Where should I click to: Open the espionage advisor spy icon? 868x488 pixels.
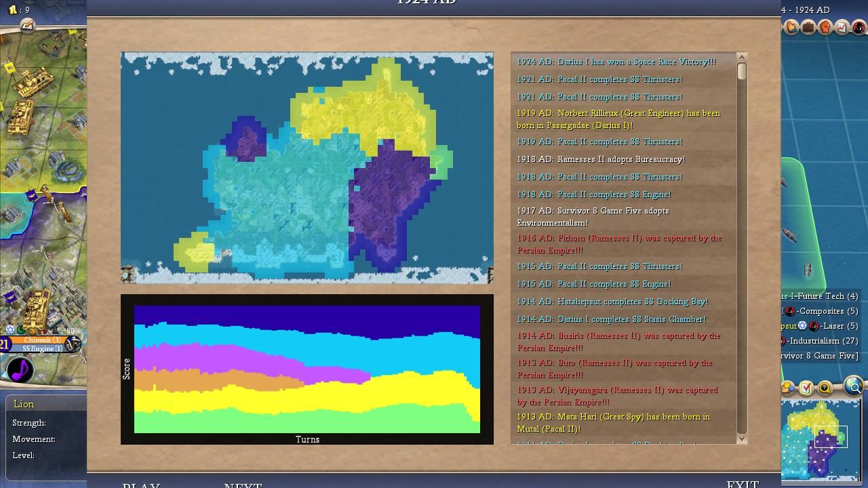click(x=859, y=27)
